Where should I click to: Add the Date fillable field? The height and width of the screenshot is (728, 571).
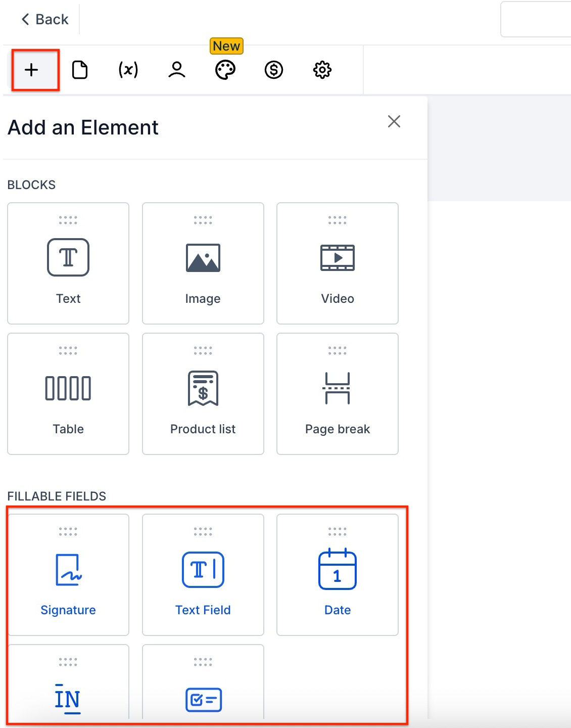pyautogui.click(x=338, y=575)
